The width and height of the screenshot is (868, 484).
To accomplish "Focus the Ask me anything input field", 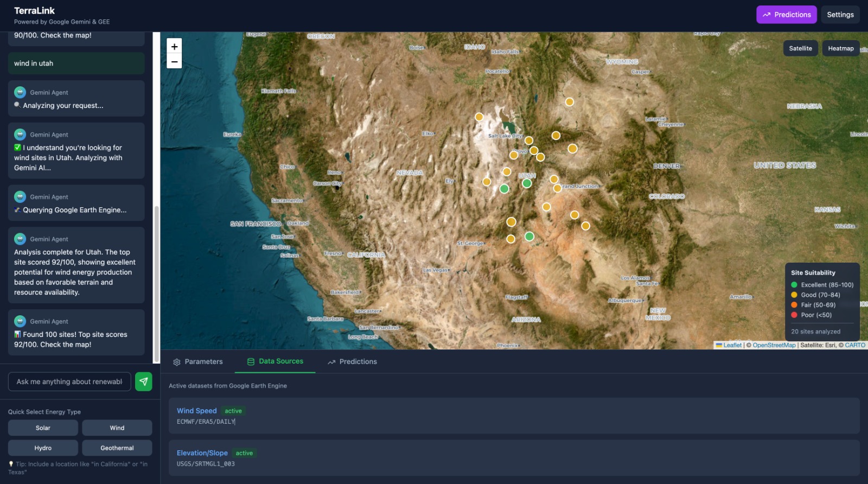I will point(69,381).
